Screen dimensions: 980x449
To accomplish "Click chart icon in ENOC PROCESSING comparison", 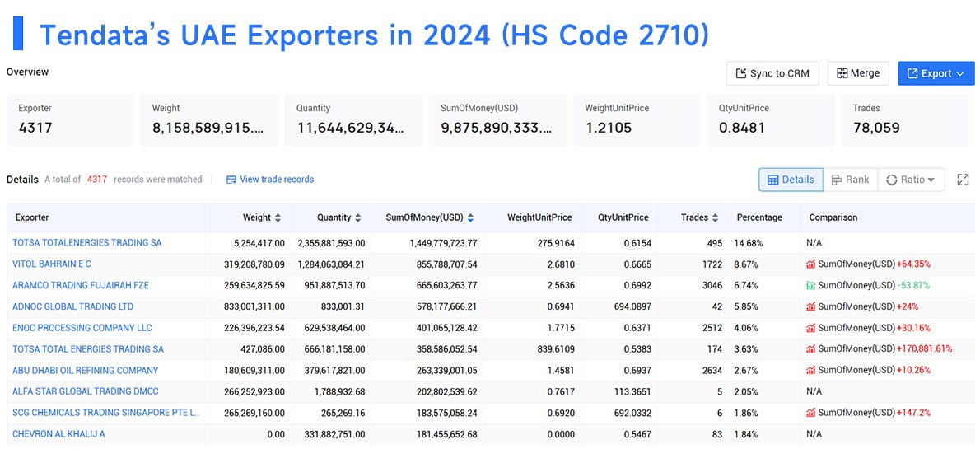I will pyautogui.click(x=810, y=328).
